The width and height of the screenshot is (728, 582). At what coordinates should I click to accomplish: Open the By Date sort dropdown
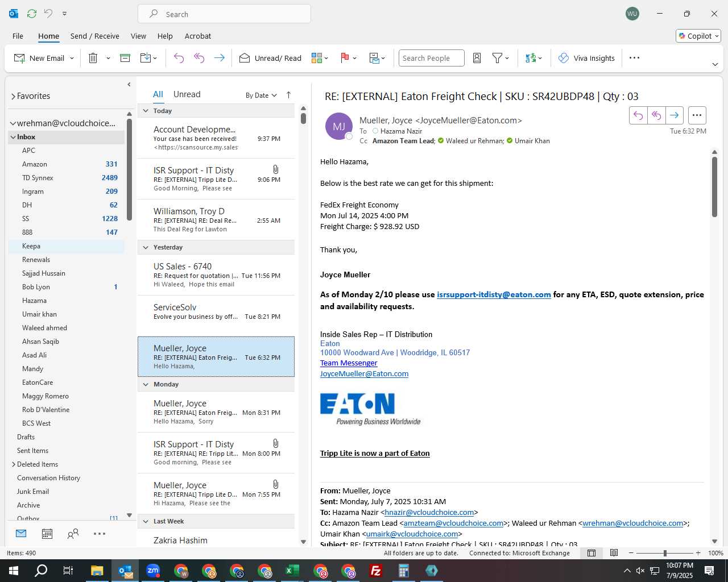[261, 95]
